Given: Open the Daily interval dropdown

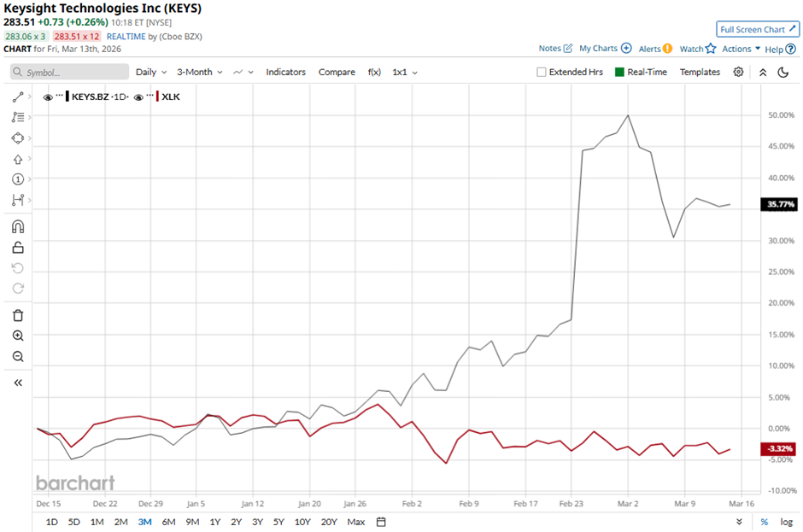Looking at the screenshot, I should (151, 73).
